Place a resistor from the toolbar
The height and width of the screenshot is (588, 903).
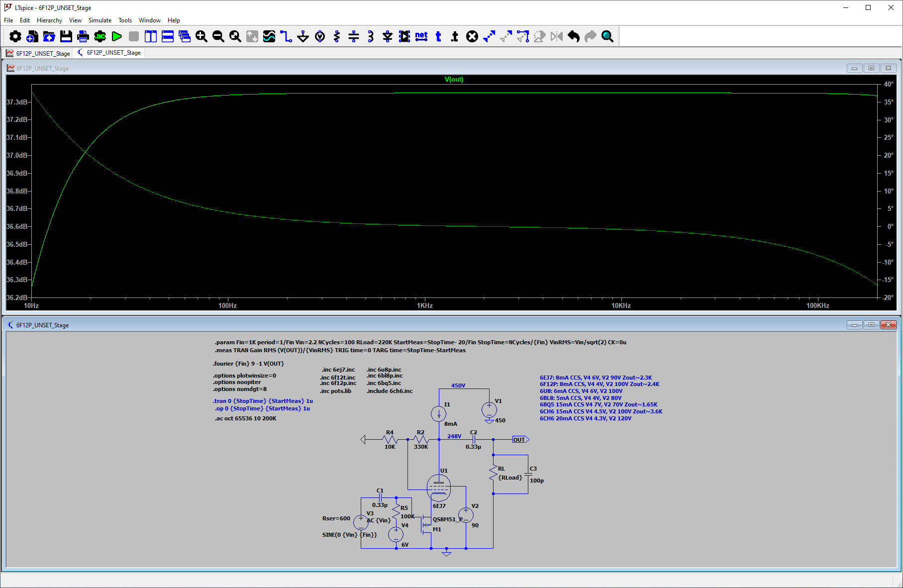(x=337, y=36)
